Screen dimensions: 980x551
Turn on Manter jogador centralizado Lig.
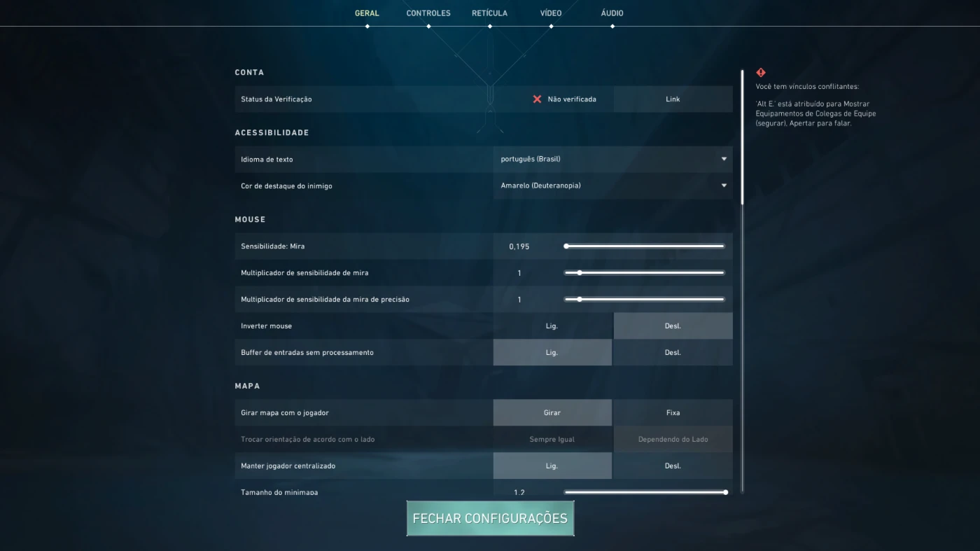(x=552, y=466)
